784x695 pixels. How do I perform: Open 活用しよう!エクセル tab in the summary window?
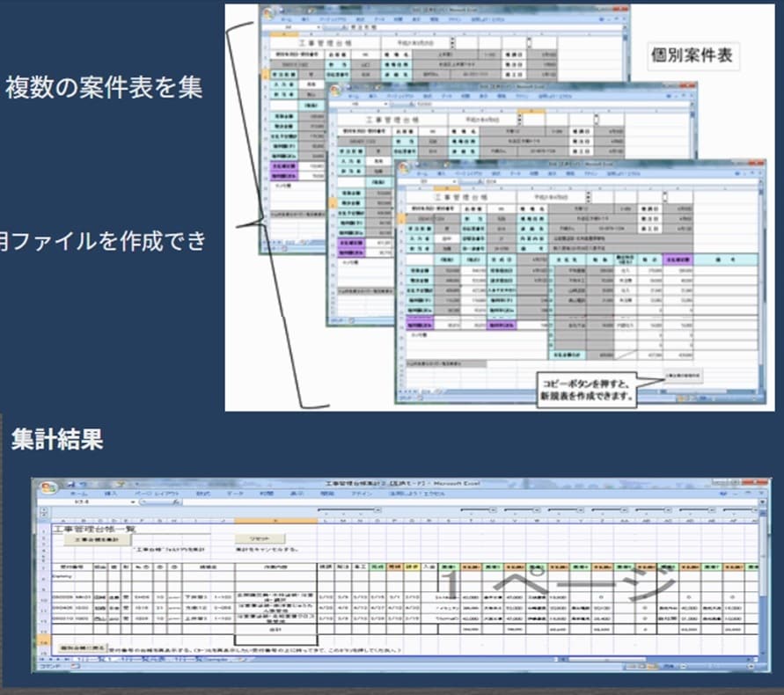[x=416, y=494]
